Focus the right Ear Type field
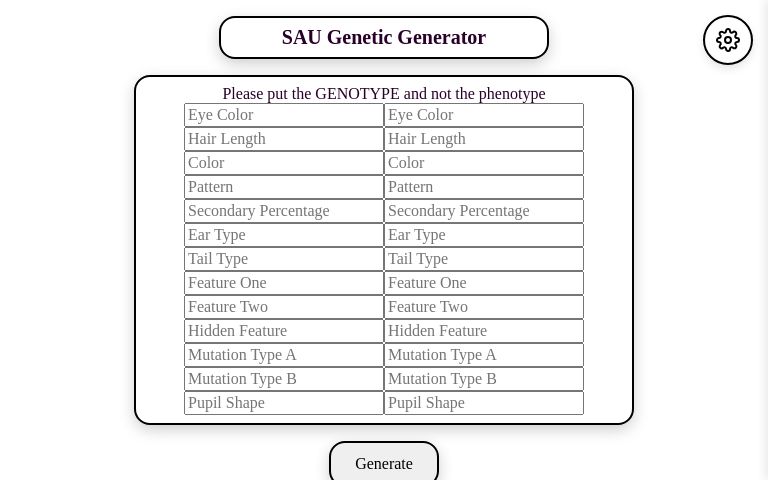The width and height of the screenshot is (768, 480). [484, 235]
